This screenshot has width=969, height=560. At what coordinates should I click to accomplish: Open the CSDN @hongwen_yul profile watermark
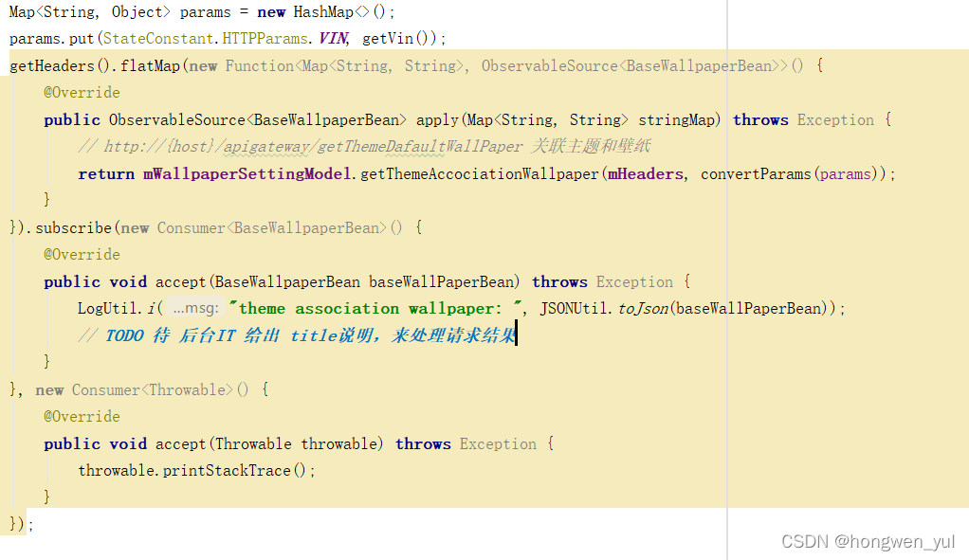pyautogui.click(x=868, y=541)
